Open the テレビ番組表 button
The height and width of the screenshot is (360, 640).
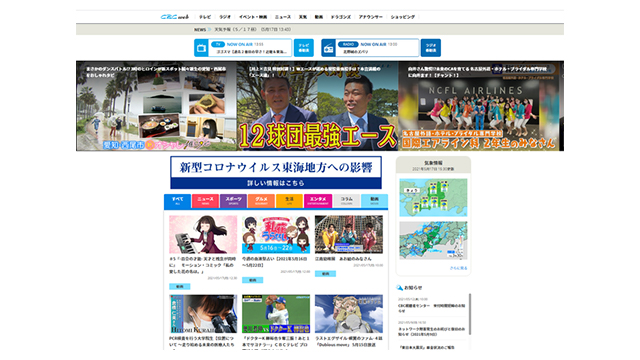[304, 48]
